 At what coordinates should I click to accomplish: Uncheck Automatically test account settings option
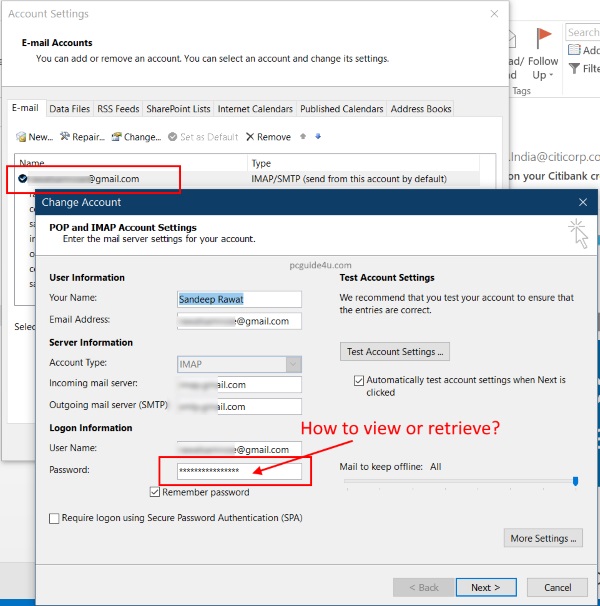[x=359, y=381]
